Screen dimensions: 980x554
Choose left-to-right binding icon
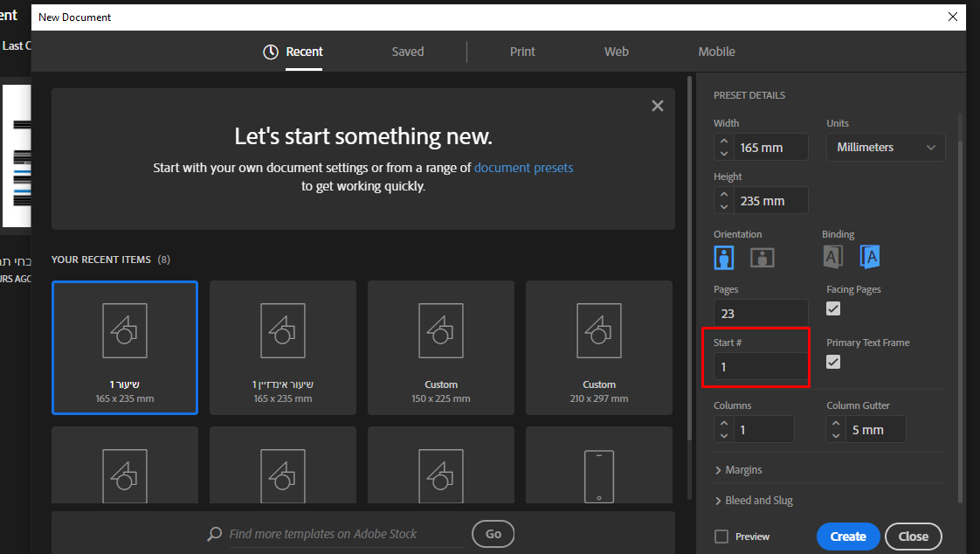click(832, 256)
